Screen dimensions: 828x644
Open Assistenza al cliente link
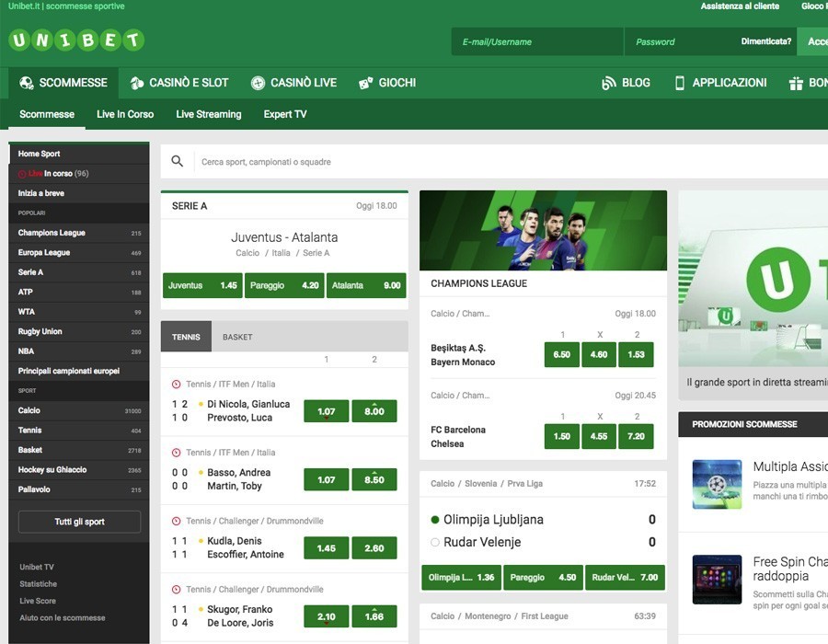click(x=740, y=6)
